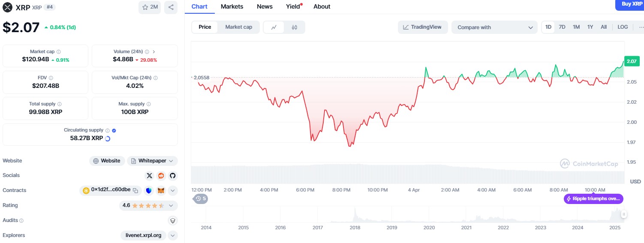Expand the Whitepaper dropdown

click(171, 161)
